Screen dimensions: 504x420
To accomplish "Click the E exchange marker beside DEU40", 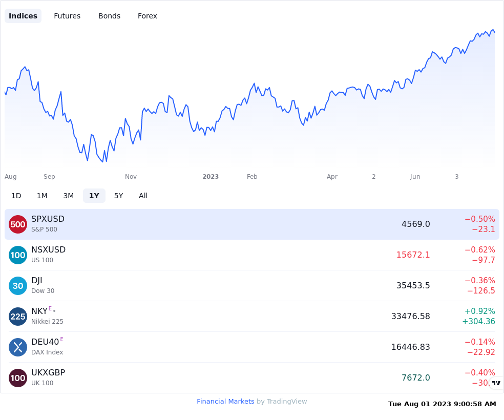I will 61,339.
